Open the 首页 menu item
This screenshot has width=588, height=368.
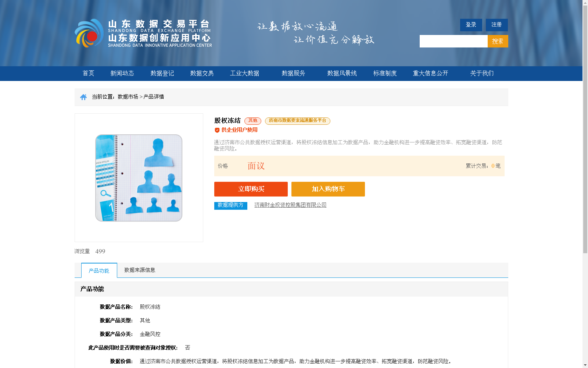88,73
